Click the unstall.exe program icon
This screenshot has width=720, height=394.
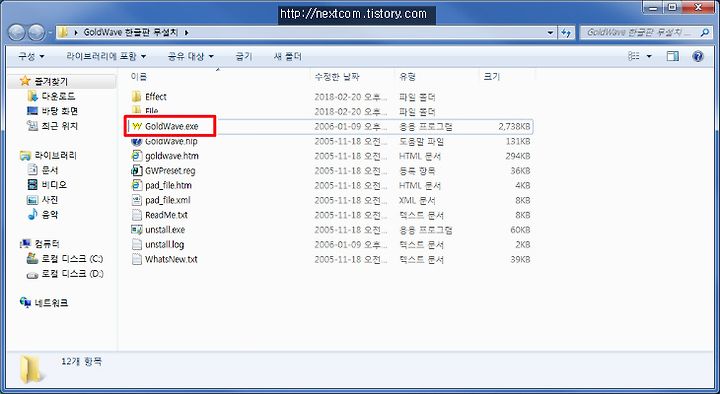[x=136, y=229]
